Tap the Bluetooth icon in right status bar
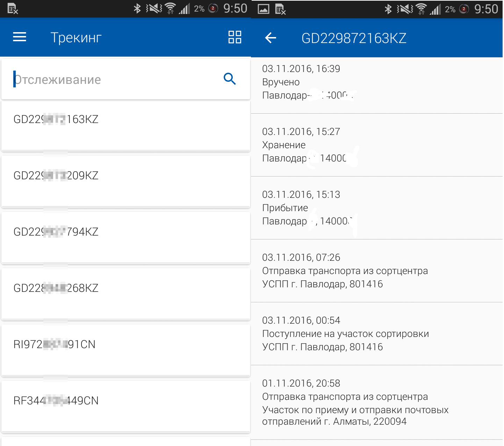 click(388, 9)
